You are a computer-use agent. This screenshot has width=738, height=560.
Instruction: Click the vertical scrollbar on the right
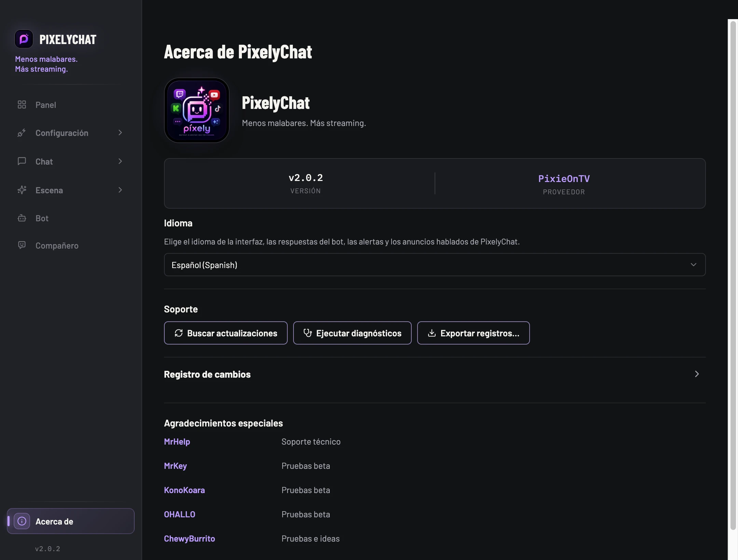click(733, 275)
